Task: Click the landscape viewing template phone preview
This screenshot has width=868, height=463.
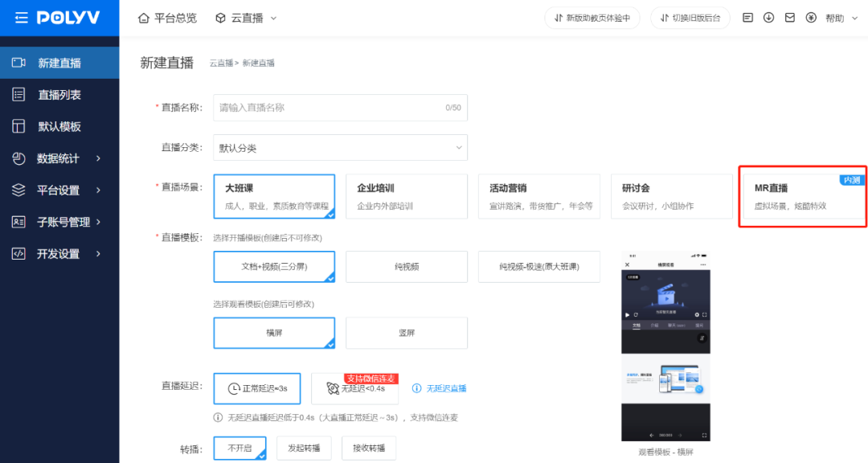Action: pyautogui.click(x=665, y=346)
